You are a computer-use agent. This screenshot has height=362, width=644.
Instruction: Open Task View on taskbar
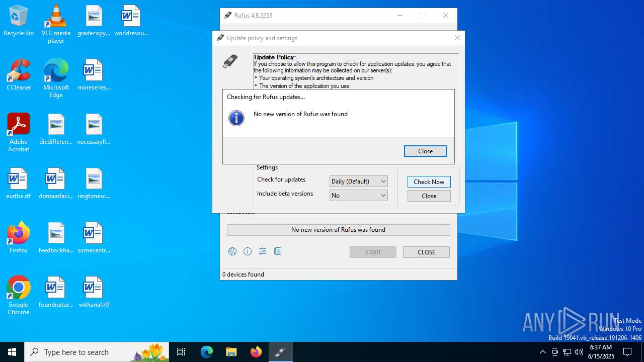coord(181,352)
